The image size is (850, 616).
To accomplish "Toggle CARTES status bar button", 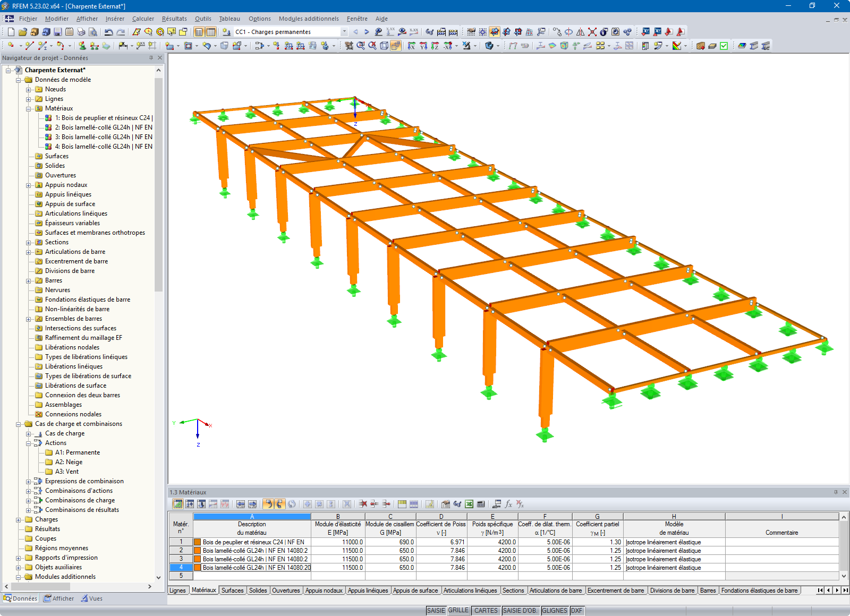I will pos(486,611).
